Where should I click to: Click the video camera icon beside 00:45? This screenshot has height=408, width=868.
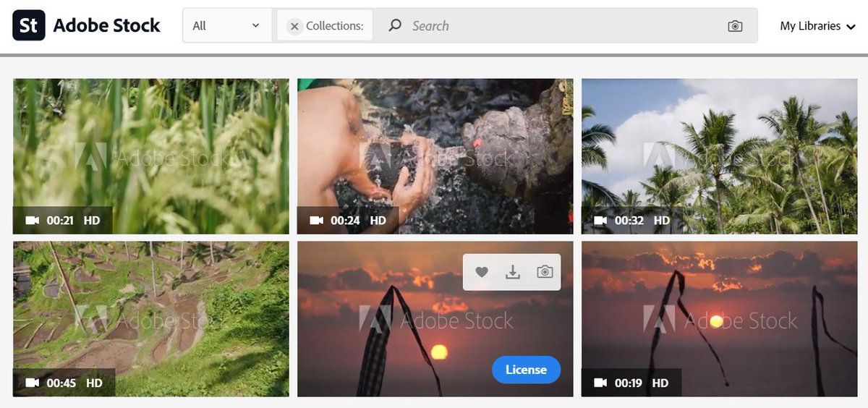coord(32,383)
